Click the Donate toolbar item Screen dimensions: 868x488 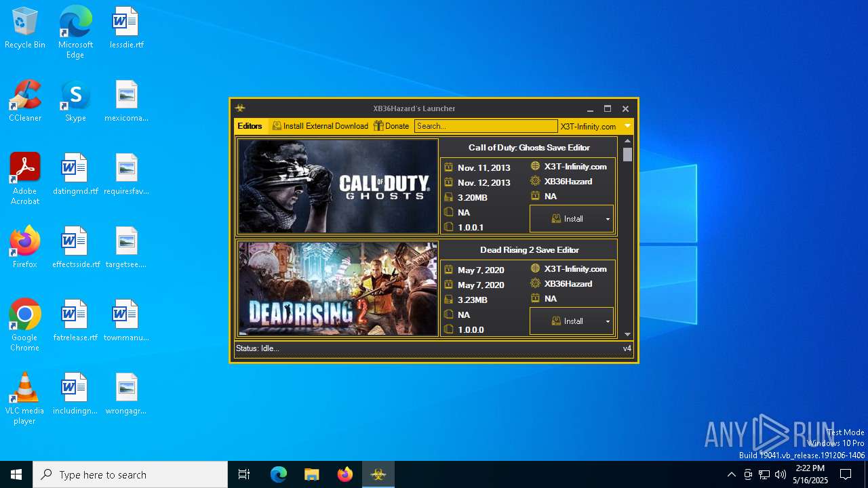click(x=391, y=126)
